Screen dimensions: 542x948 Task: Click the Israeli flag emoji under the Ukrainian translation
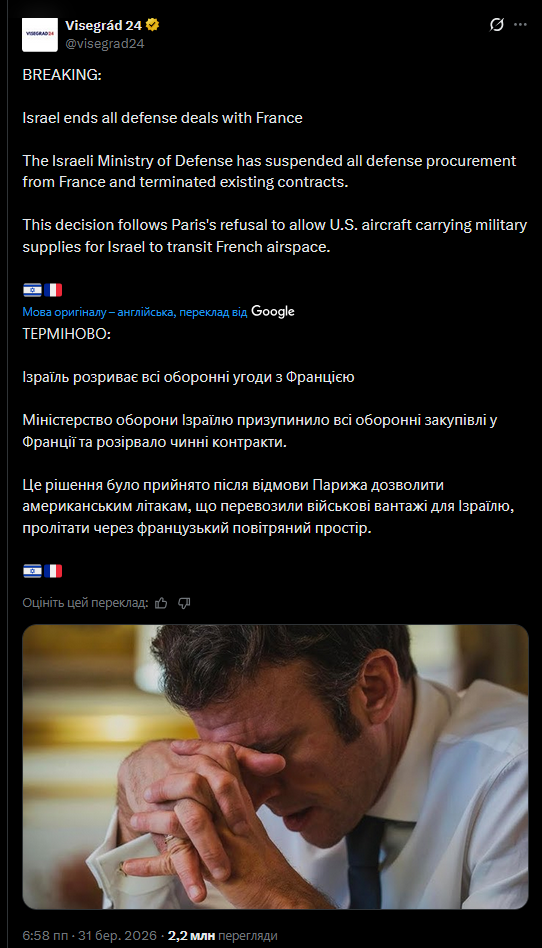tap(32, 570)
